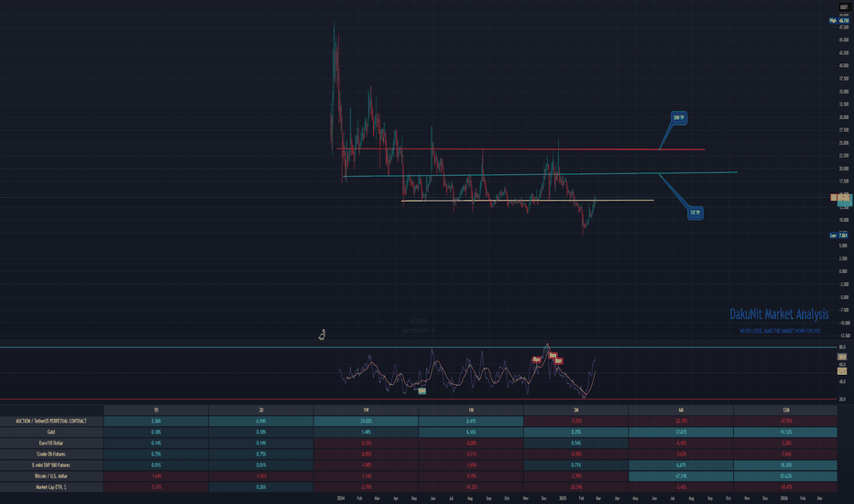Click the 1W column header in the table

coord(366,410)
